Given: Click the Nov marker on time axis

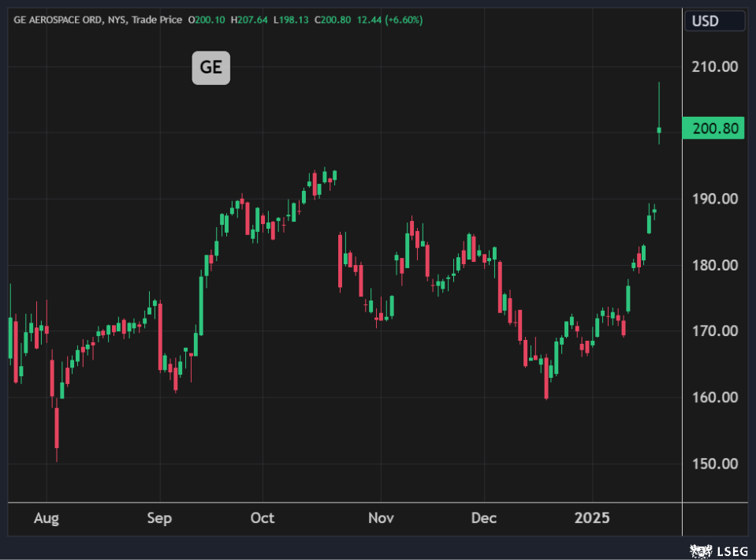Looking at the screenshot, I should pyautogui.click(x=380, y=518).
